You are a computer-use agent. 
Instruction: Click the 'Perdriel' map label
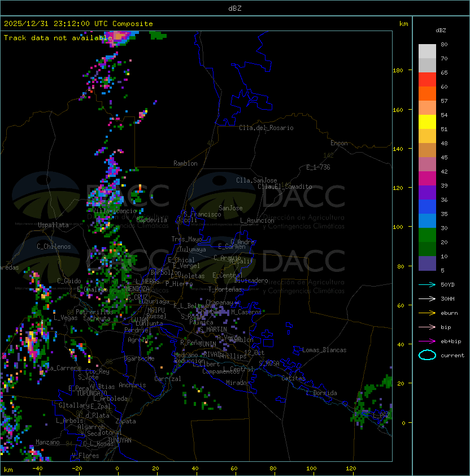click(x=138, y=330)
